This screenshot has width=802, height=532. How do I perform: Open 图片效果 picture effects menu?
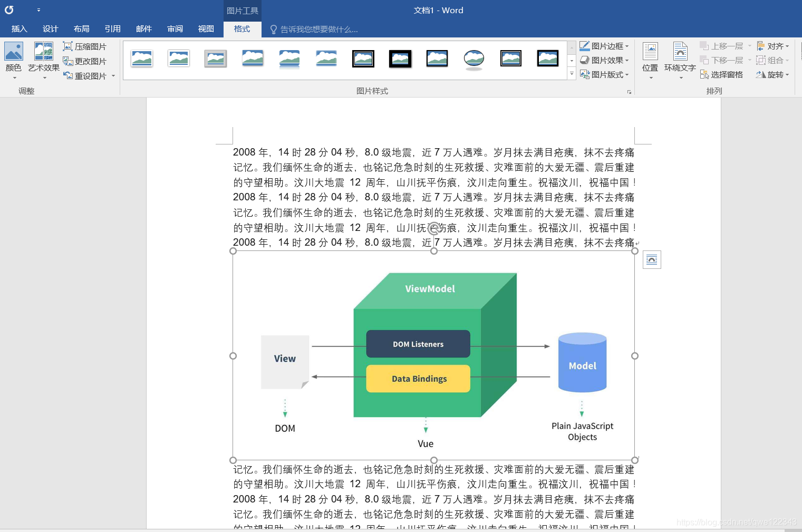604,60
